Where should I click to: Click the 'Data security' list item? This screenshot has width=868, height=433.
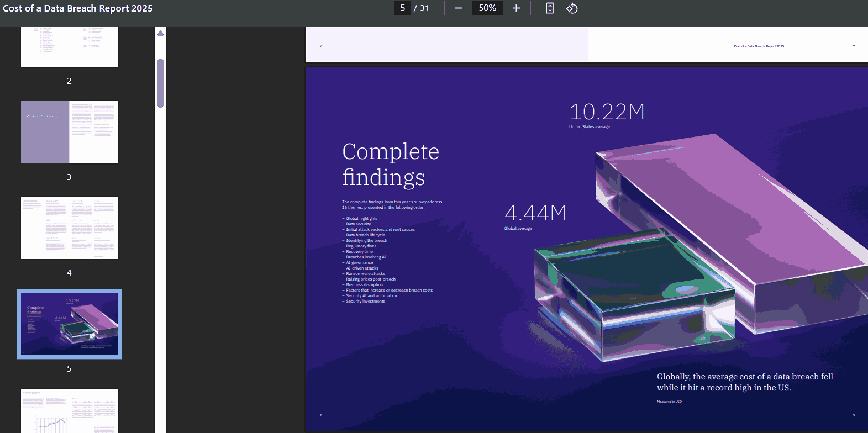point(359,224)
